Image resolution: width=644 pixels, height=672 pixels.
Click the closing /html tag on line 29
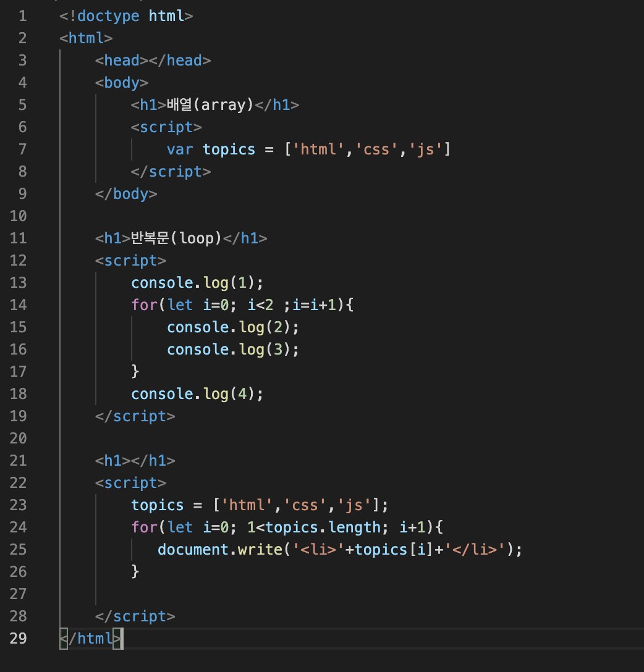[x=90, y=639]
